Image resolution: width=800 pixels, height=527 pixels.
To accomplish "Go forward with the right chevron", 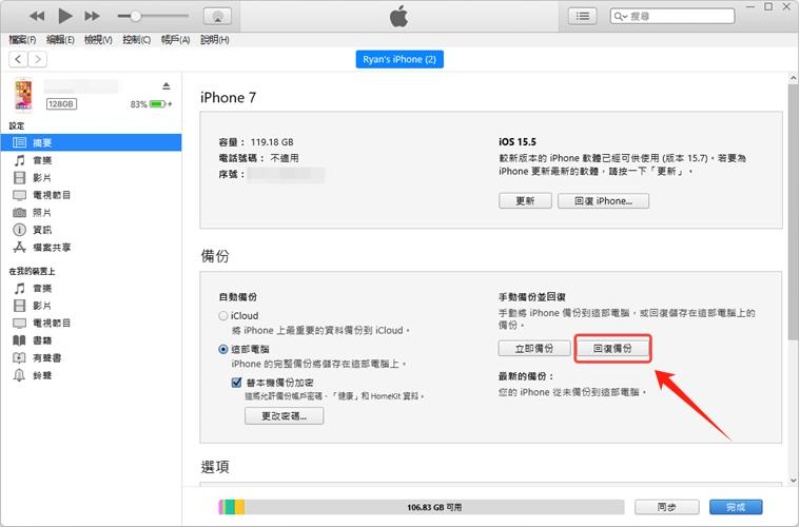I will click(x=38, y=59).
